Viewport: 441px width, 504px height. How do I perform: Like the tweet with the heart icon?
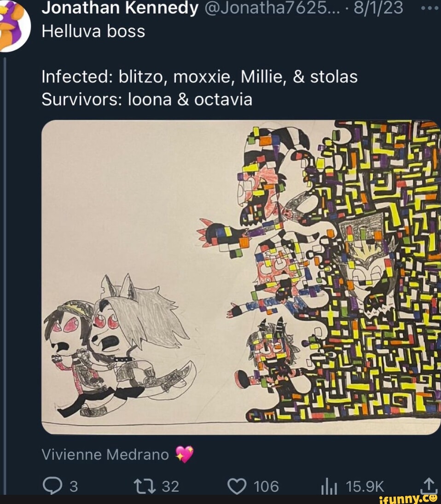[x=238, y=486]
